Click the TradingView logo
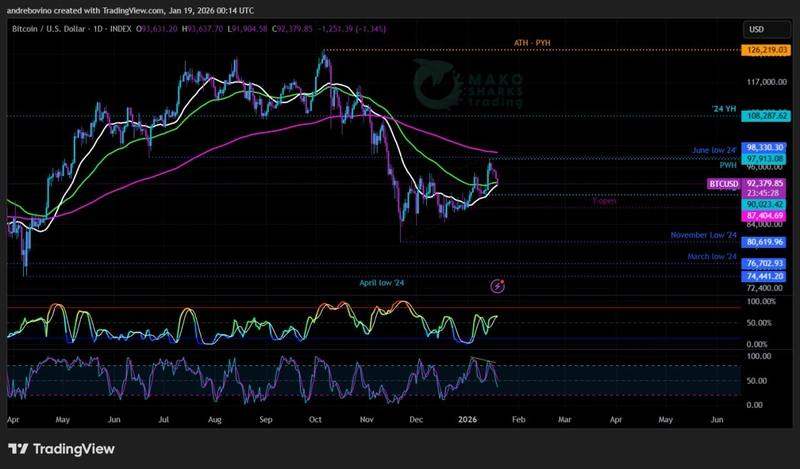The image size is (800, 469). (61, 449)
